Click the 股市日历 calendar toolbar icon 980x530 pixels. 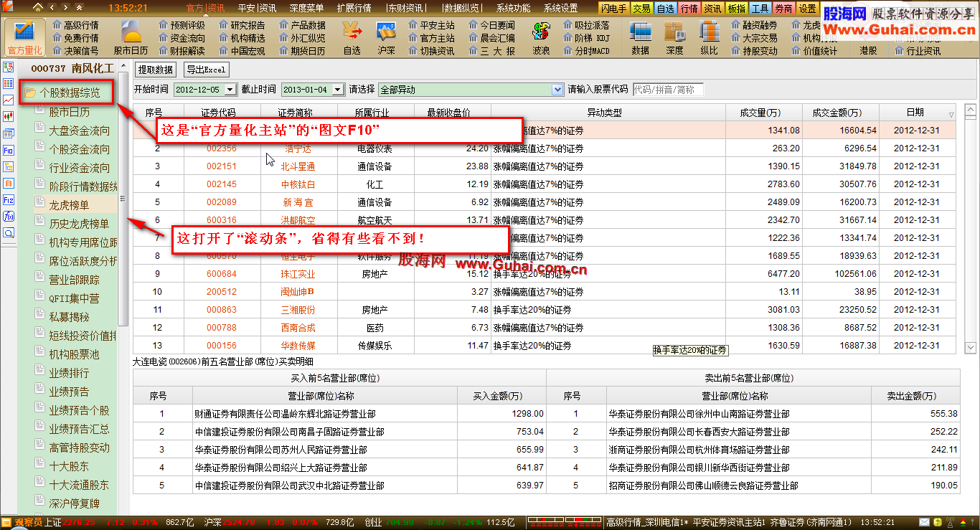[131, 38]
